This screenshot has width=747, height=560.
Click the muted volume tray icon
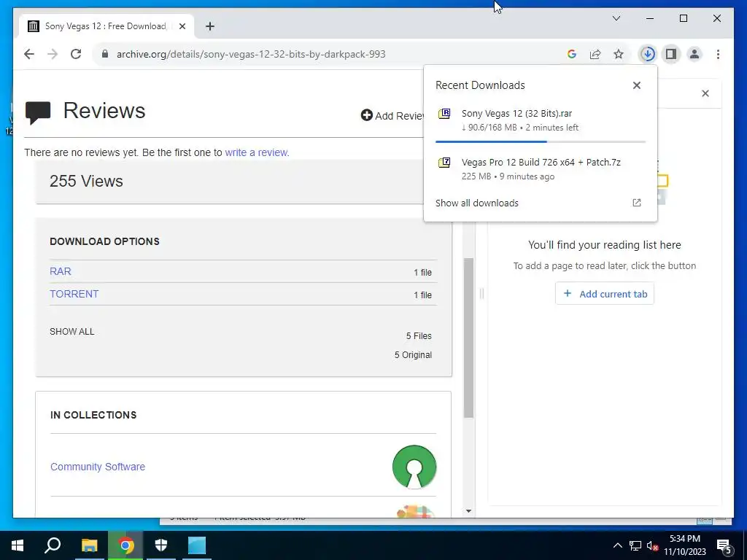pos(652,545)
